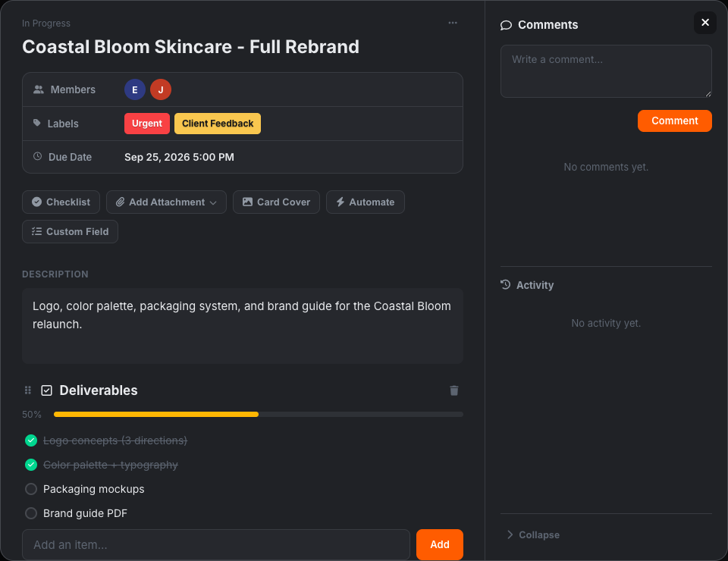Viewport: 728px width, 561px height.
Task: Click the Activity section heading
Action: pyautogui.click(x=535, y=285)
